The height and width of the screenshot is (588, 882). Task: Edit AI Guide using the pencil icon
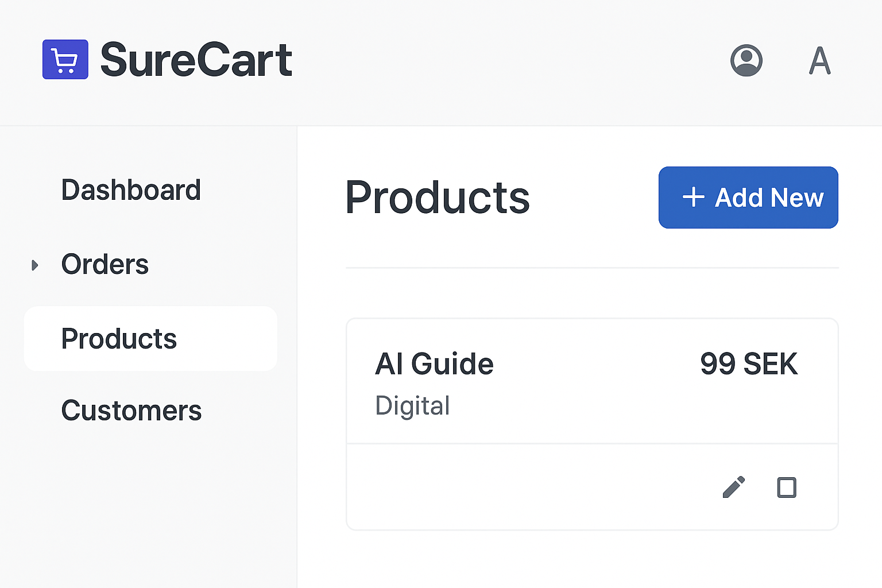pos(733,488)
